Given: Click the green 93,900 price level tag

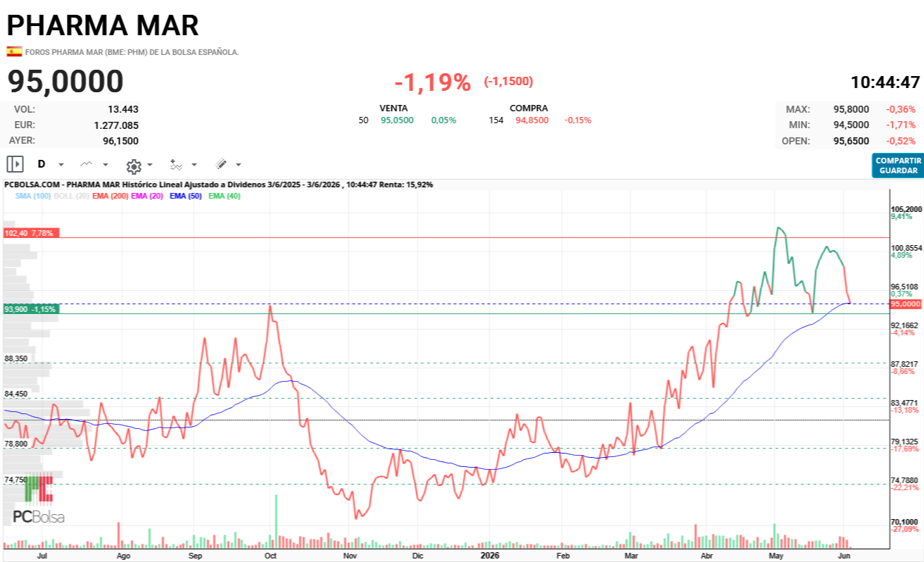Looking at the screenshot, I should pos(31,309).
